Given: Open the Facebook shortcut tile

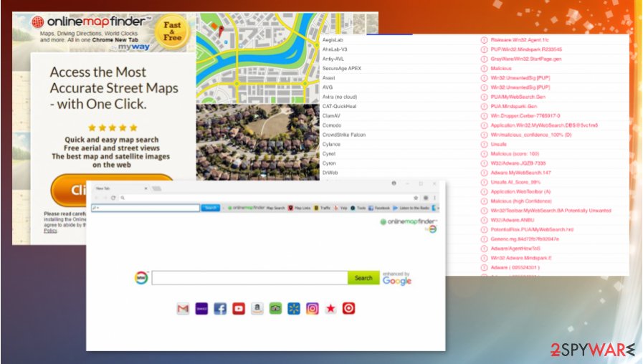Looking at the screenshot, I should (x=220, y=308).
